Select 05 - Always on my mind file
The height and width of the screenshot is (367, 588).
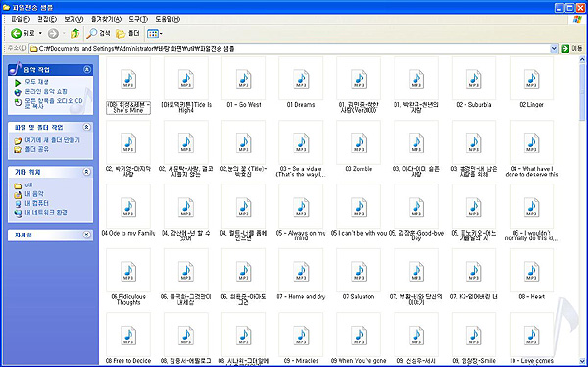301,213
